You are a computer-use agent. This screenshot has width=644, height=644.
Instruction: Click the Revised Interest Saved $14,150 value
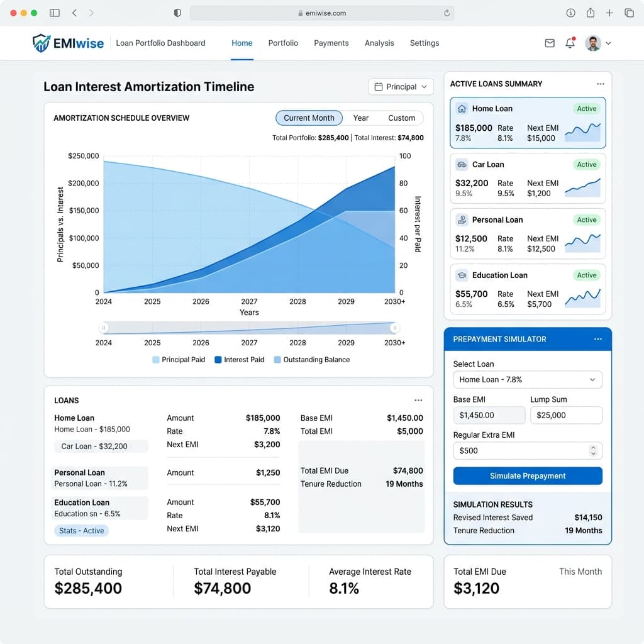[588, 518]
